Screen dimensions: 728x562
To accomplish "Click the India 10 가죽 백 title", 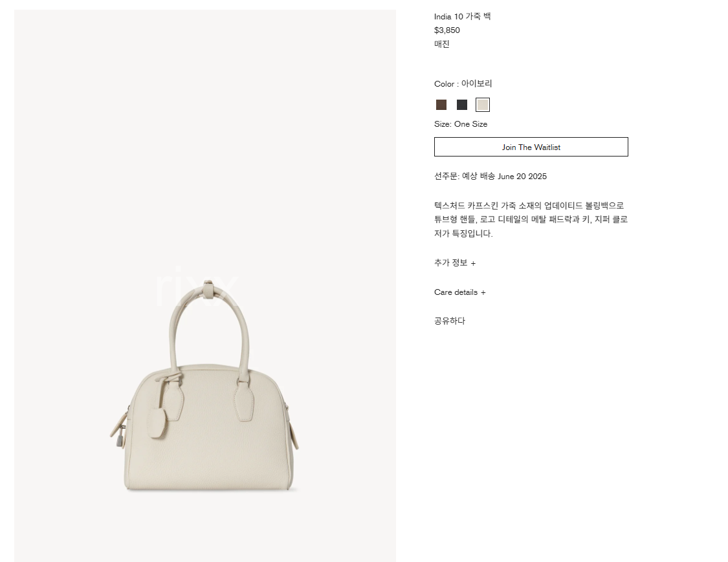I will (463, 16).
